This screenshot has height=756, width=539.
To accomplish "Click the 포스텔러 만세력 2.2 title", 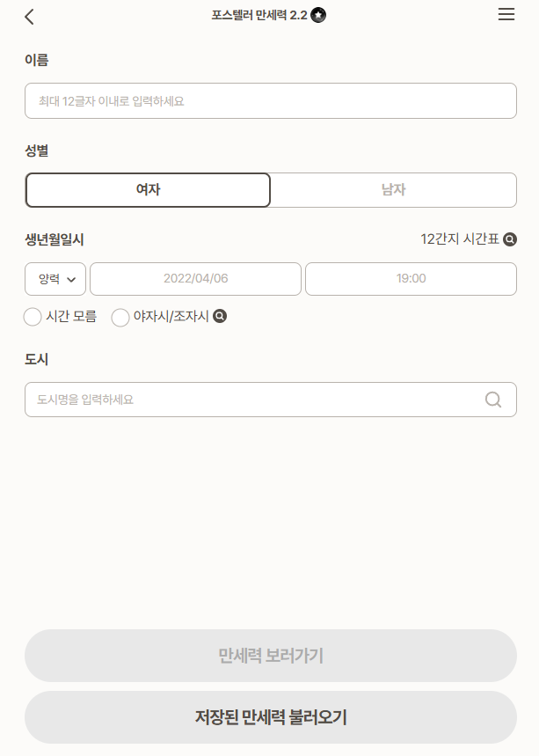I will point(259,16).
